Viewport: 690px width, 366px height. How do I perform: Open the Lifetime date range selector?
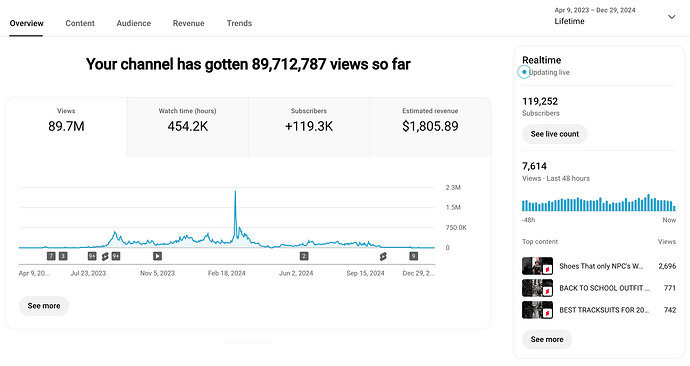tap(615, 16)
